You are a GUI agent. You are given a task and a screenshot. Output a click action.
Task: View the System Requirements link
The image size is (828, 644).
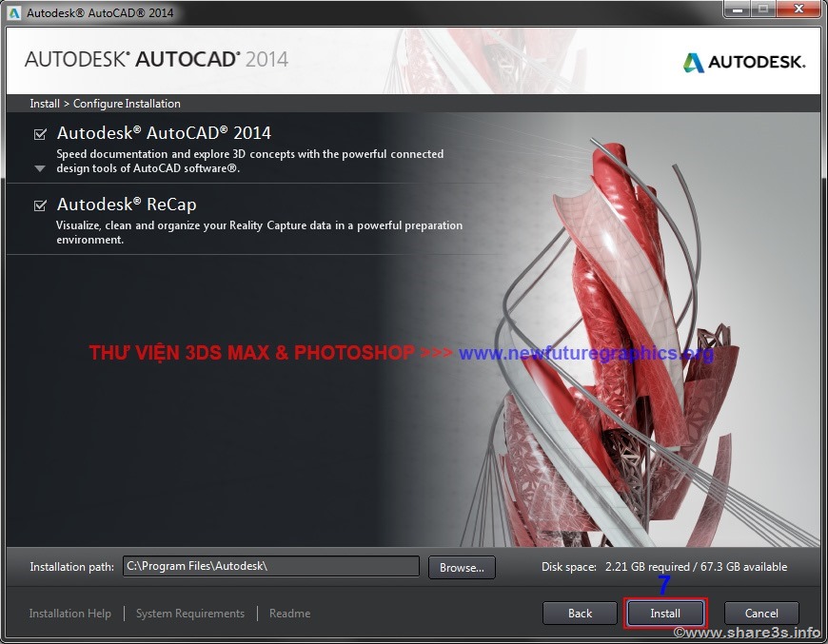190,614
